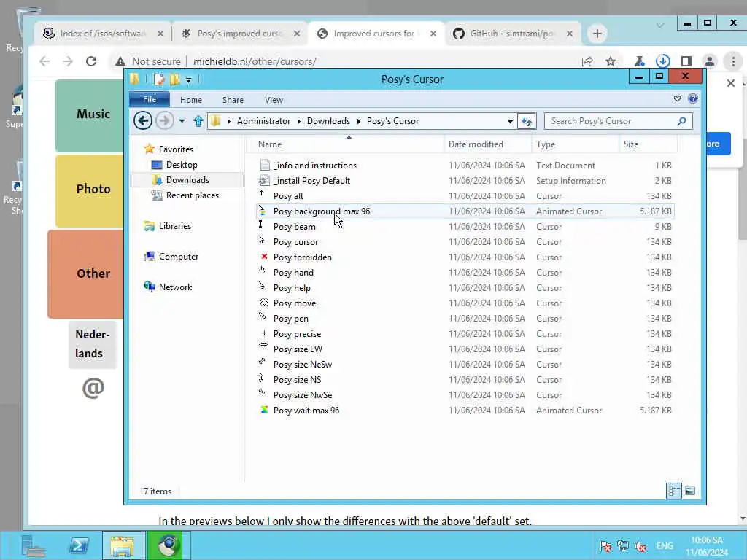The width and height of the screenshot is (747, 560).
Task: Open recent locations dropdown arrow
Action: [182, 121]
